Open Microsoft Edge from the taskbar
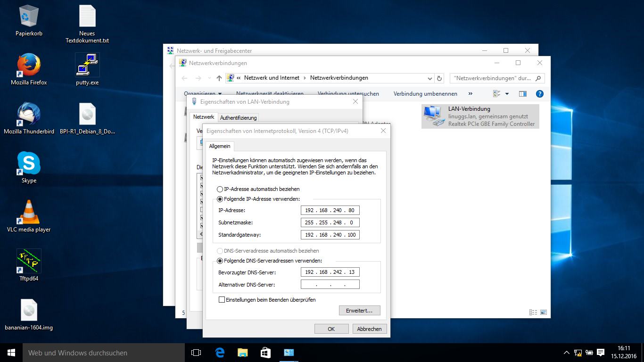 click(219, 353)
